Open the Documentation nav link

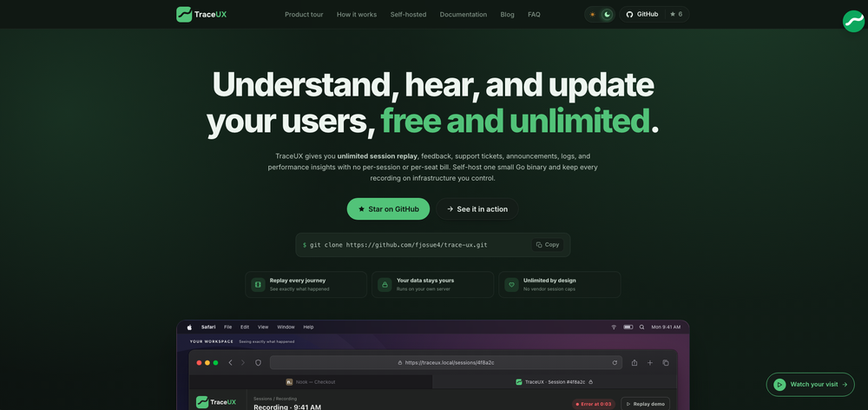pyautogui.click(x=464, y=15)
